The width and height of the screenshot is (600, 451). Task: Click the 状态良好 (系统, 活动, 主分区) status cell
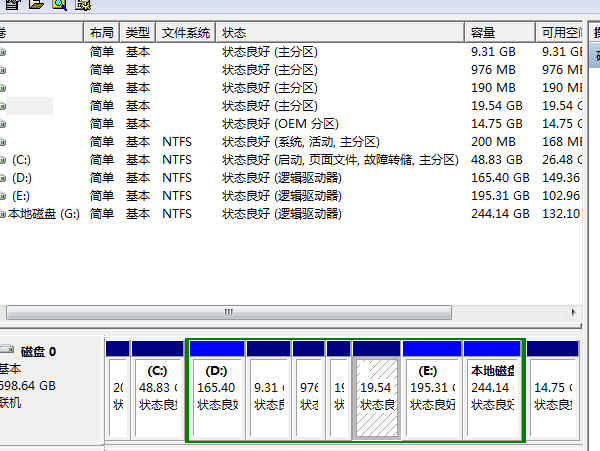[301, 142]
